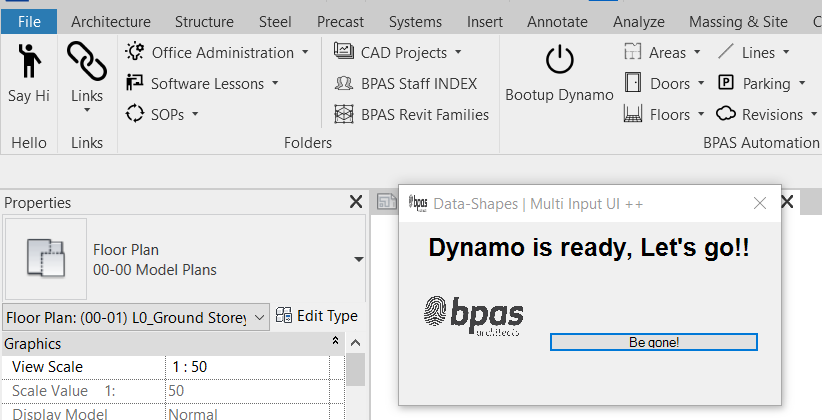Click the View Scale 1 : 50 value
The width and height of the screenshot is (822, 420).
click(247, 367)
